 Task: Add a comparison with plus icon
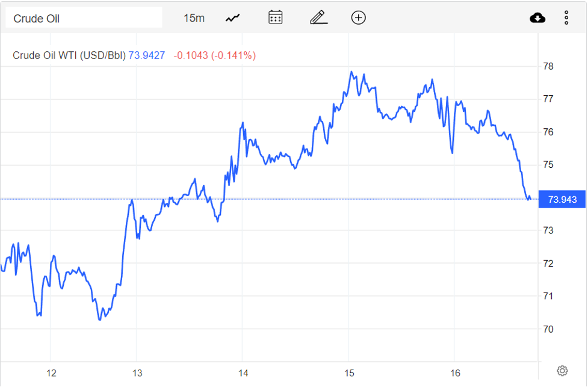[x=359, y=17]
